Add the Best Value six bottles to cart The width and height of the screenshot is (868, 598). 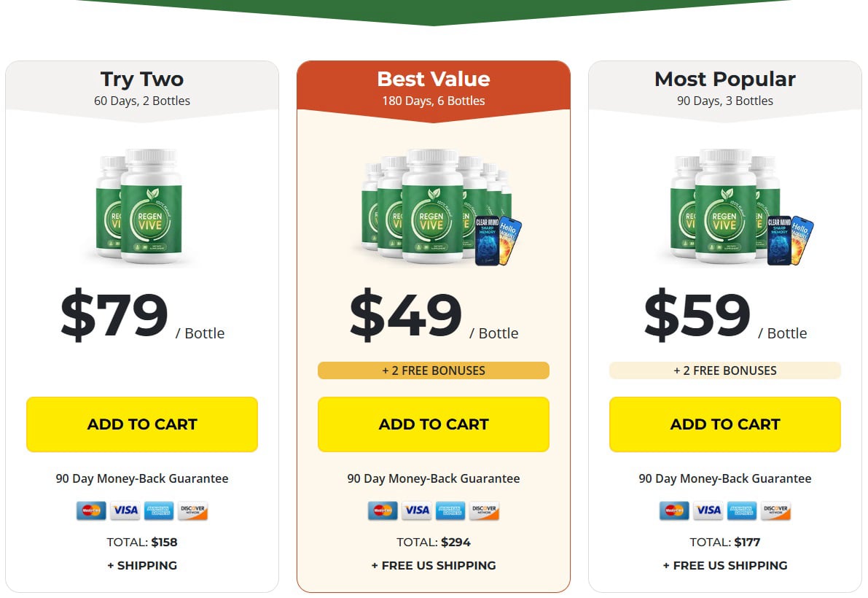tap(434, 424)
